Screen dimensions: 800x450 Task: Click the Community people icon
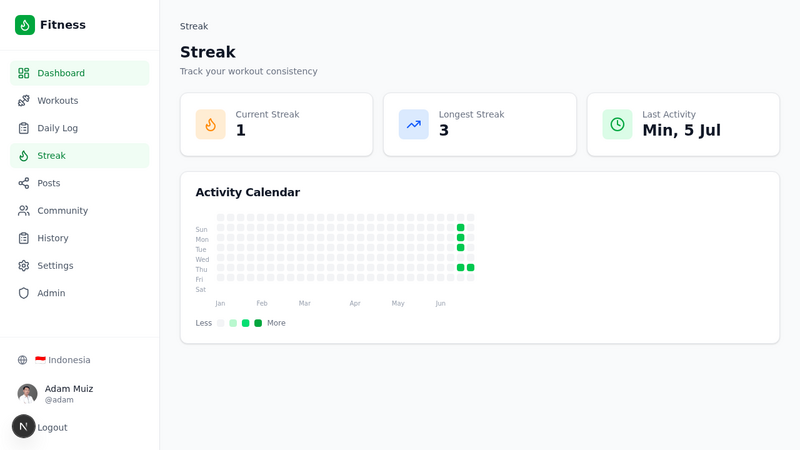[23, 211]
